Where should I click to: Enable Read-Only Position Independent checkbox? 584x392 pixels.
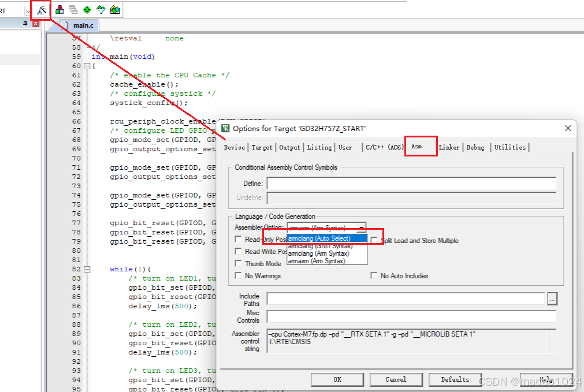239,240
